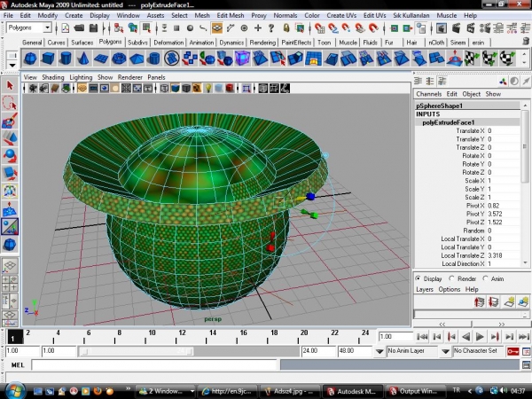Open the Edit Mesh menu
This screenshot has height=399, width=532.
click(230, 16)
